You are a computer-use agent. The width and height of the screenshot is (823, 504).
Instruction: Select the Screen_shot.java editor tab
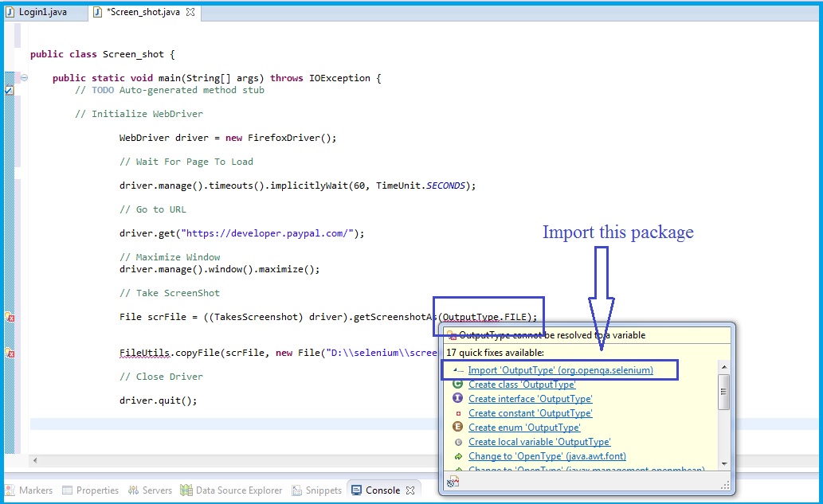pos(143,12)
